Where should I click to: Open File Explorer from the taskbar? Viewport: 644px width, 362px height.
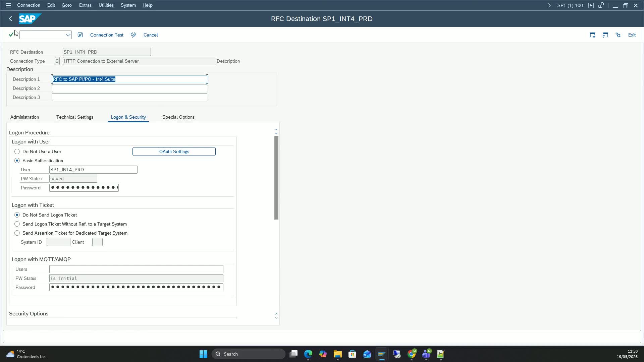[x=337, y=354]
